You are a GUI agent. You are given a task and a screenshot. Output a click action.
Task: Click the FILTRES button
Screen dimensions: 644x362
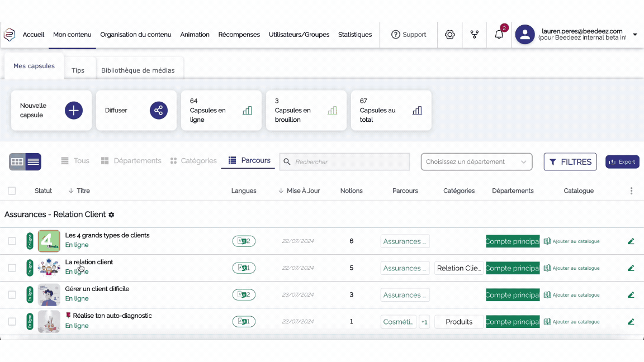click(x=570, y=162)
